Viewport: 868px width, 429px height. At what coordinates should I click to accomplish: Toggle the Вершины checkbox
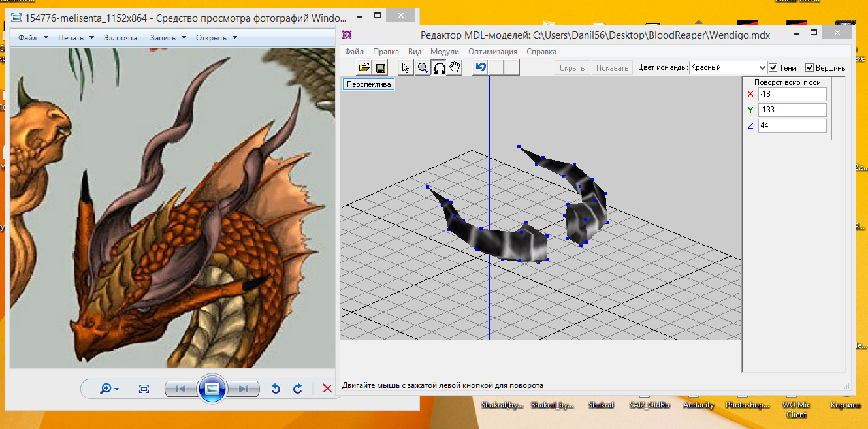(x=809, y=67)
